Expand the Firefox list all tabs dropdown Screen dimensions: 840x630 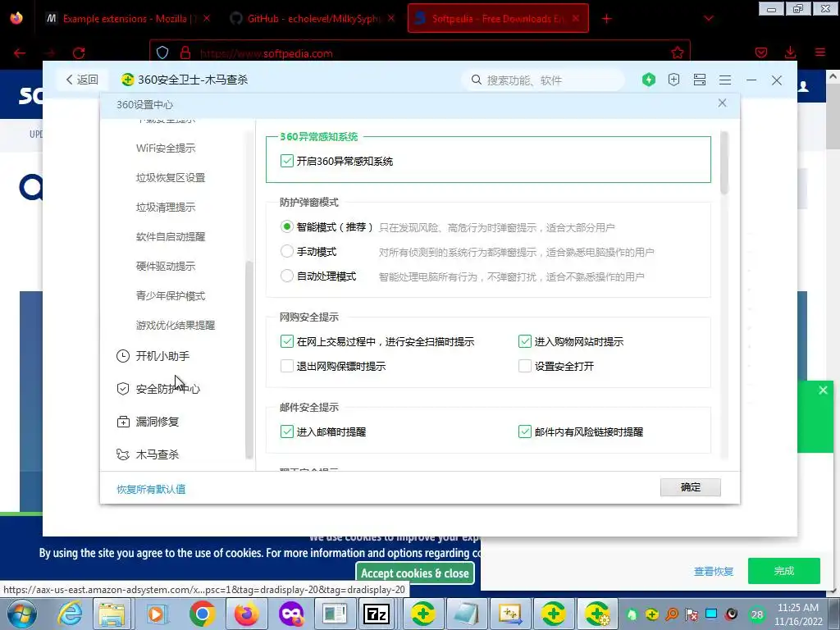click(x=709, y=18)
